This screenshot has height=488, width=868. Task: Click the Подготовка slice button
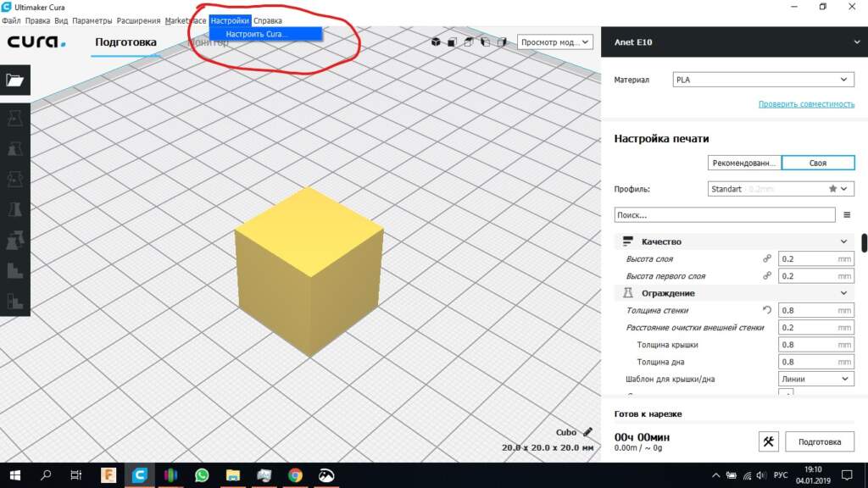(819, 441)
